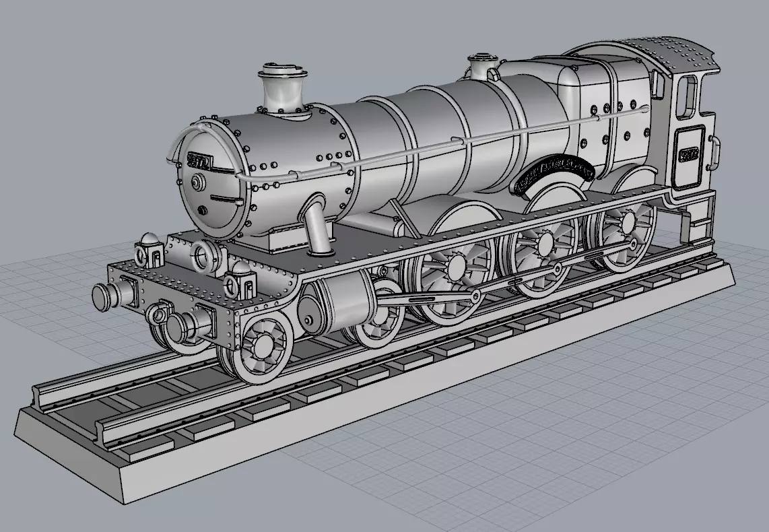This screenshot has width=769, height=532.
Task: Select the locomotive's tall front chimney
Action: pos(283,91)
